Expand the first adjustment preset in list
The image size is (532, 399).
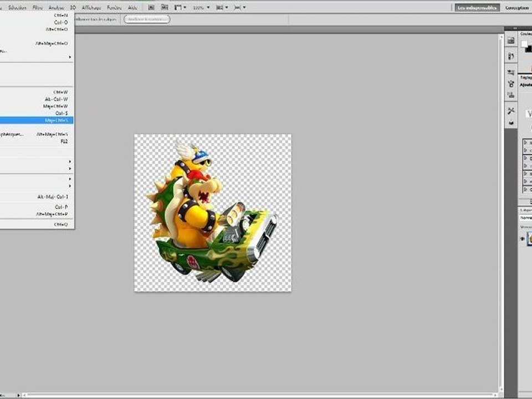525,143
